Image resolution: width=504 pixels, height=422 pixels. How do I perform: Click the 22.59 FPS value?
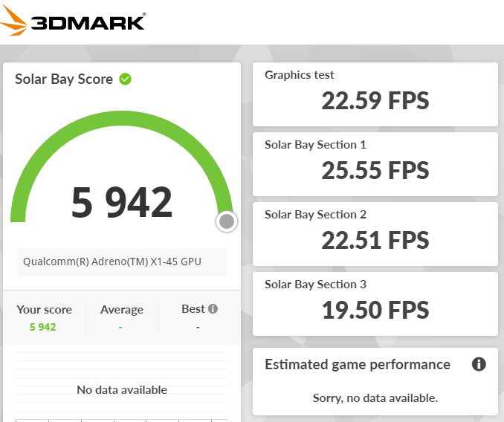click(375, 100)
